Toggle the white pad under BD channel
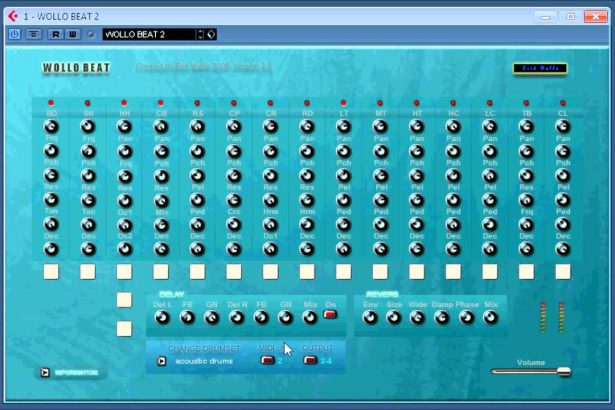The image size is (615, 410). [x=52, y=271]
